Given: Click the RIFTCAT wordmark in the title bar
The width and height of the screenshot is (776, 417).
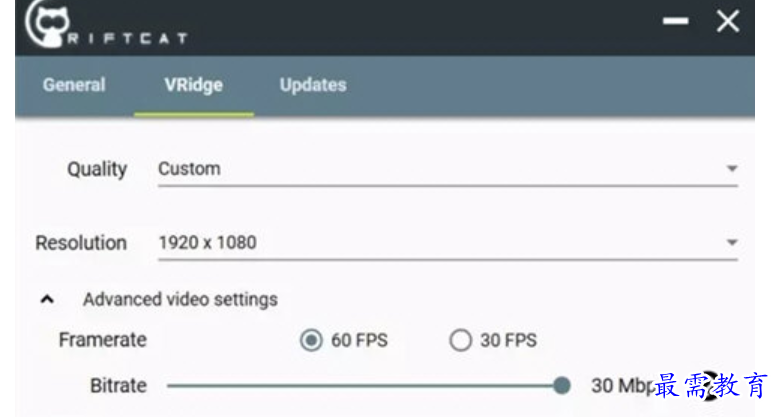Looking at the screenshot, I should pyautogui.click(x=127, y=38).
